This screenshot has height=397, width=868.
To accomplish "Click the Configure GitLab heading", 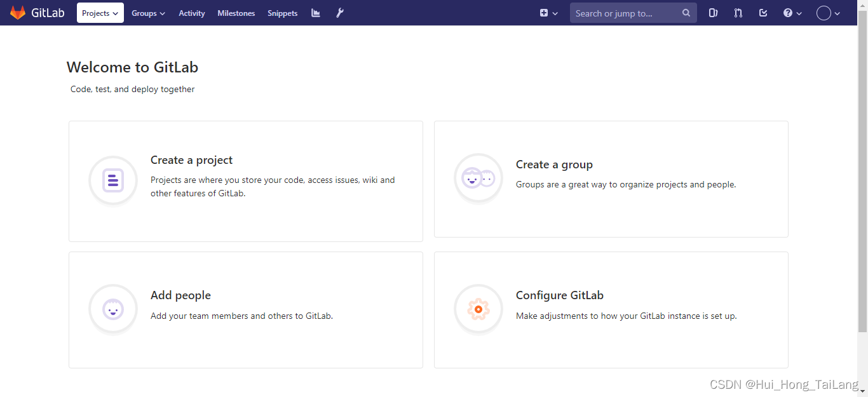I will [x=560, y=295].
